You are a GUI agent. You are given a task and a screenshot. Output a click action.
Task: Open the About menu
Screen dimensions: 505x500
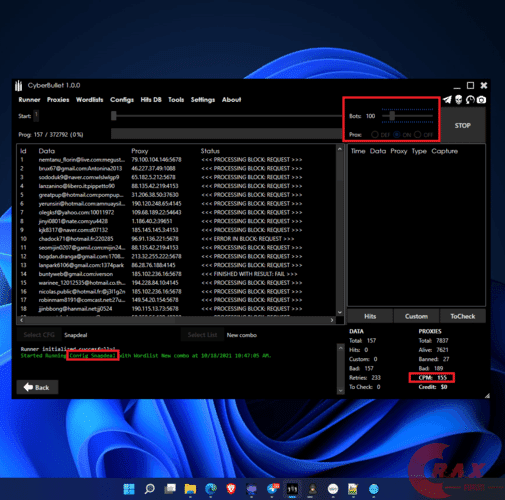click(232, 100)
